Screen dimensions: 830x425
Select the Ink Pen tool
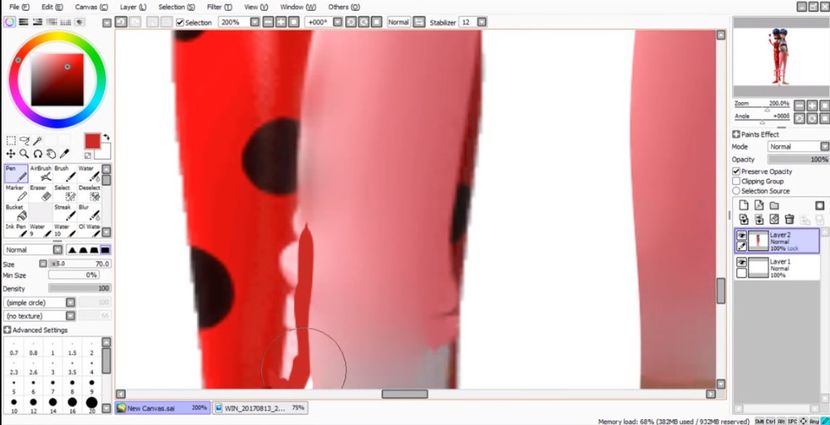(x=16, y=230)
